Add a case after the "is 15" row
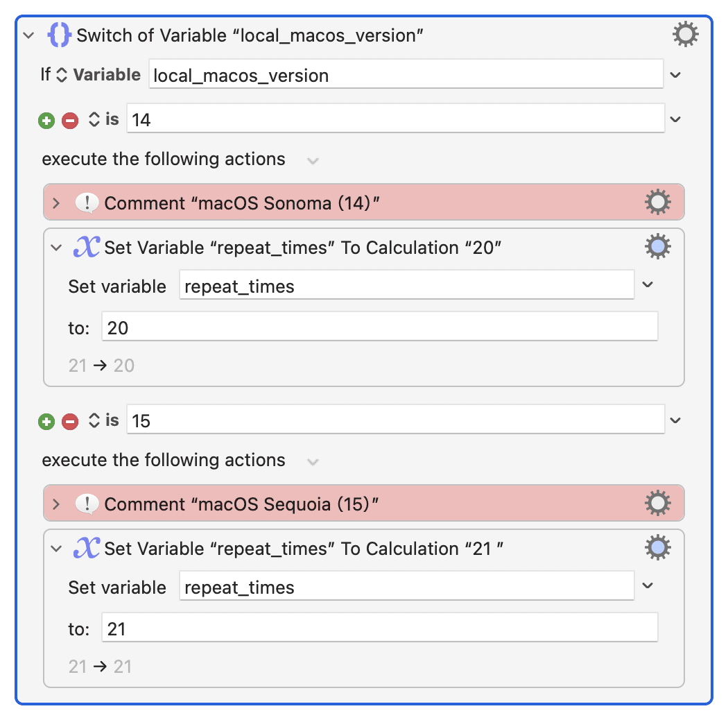 46,422
